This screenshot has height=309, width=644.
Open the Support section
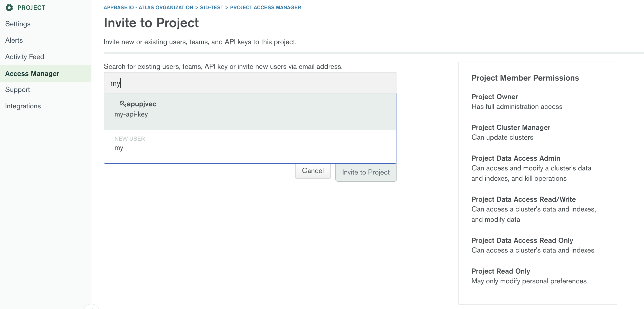[17, 90]
